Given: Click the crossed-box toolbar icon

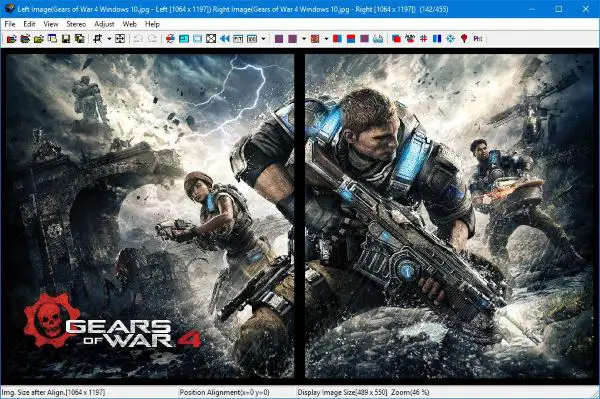Looking at the screenshot, I should [211, 39].
